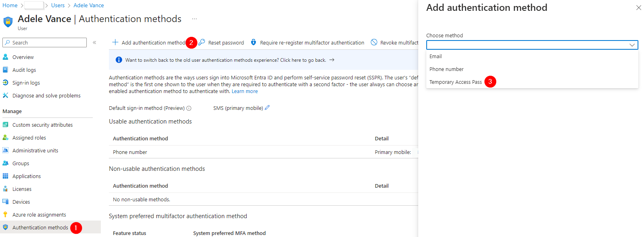The image size is (644, 237).
Task: Click the blue info icon in the banner
Action: (119, 60)
